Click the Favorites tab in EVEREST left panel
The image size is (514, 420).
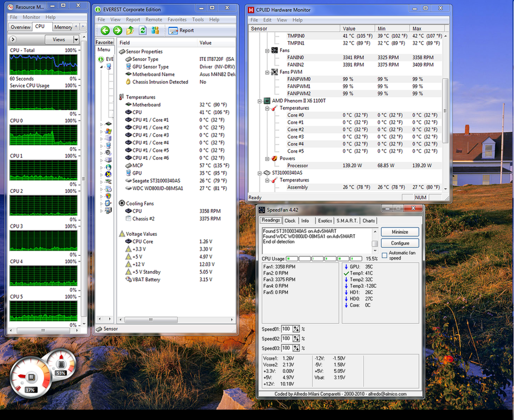click(105, 42)
